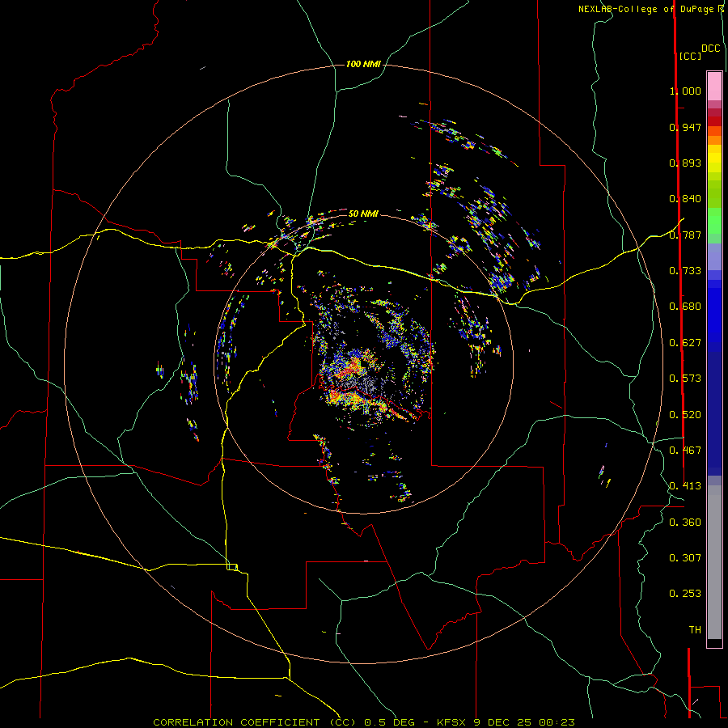This screenshot has width=728, height=728.
Task: Click the DCC label above the color scale
Action: click(711, 49)
